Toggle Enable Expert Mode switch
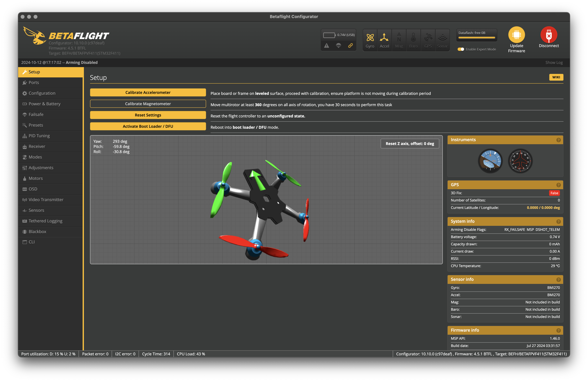The image size is (588, 381). coord(461,49)
